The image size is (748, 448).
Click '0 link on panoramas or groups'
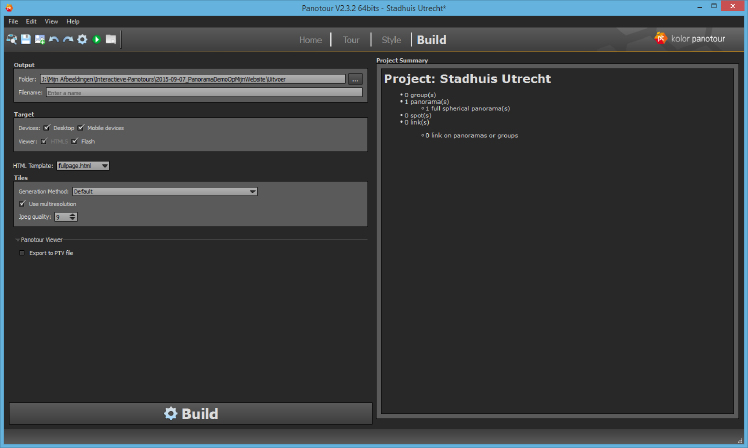[469, 135]
